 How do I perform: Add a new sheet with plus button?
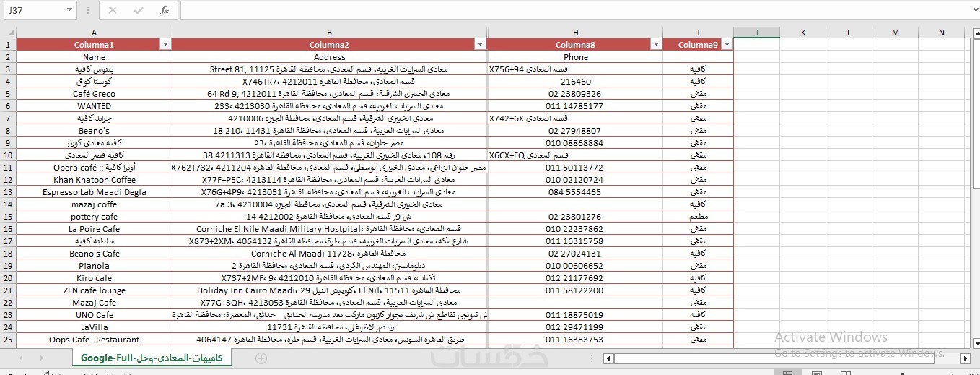pyautogui.click(x=261, y=358)
